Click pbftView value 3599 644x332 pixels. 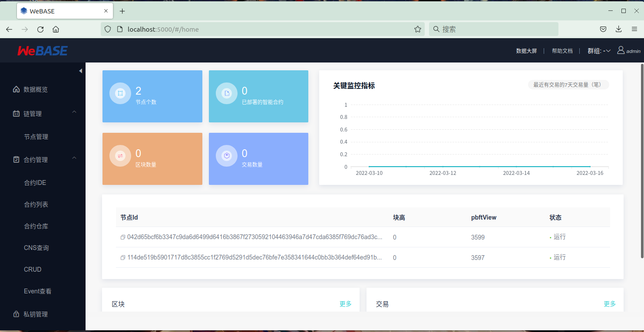478,237
